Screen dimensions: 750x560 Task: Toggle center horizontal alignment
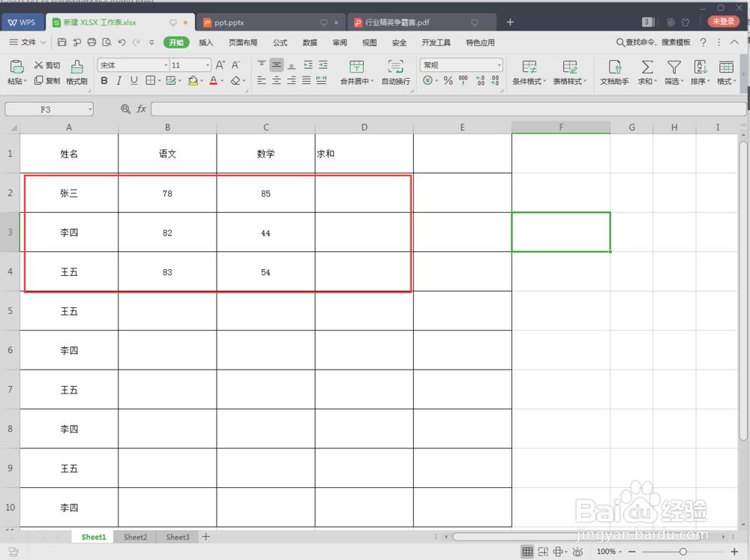click(x=277, y=80)
